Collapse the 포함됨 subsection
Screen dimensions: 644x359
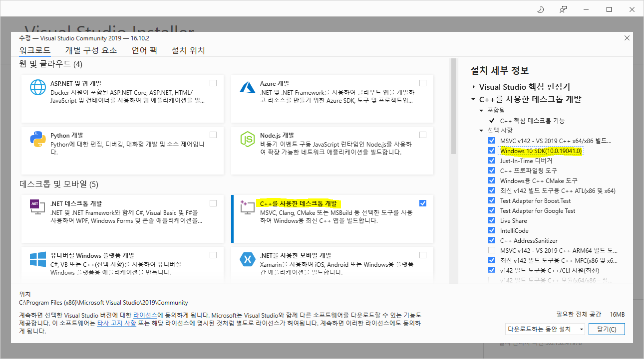[x=482, y=110]
